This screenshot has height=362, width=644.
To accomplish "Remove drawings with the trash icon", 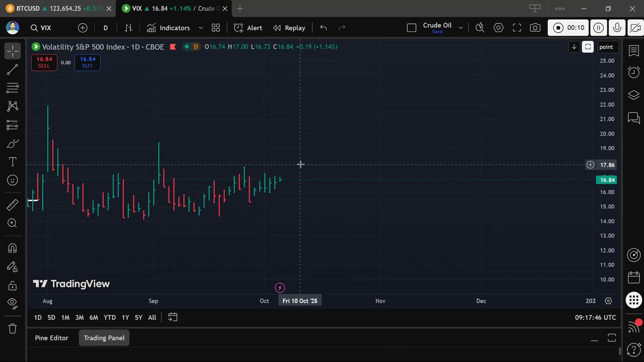I will point(13,329).
